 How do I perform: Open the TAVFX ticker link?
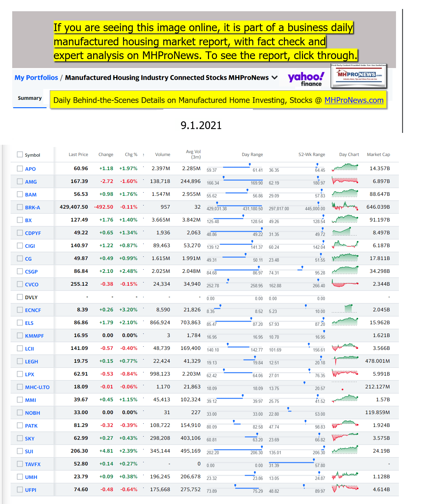tap(33, 464)
